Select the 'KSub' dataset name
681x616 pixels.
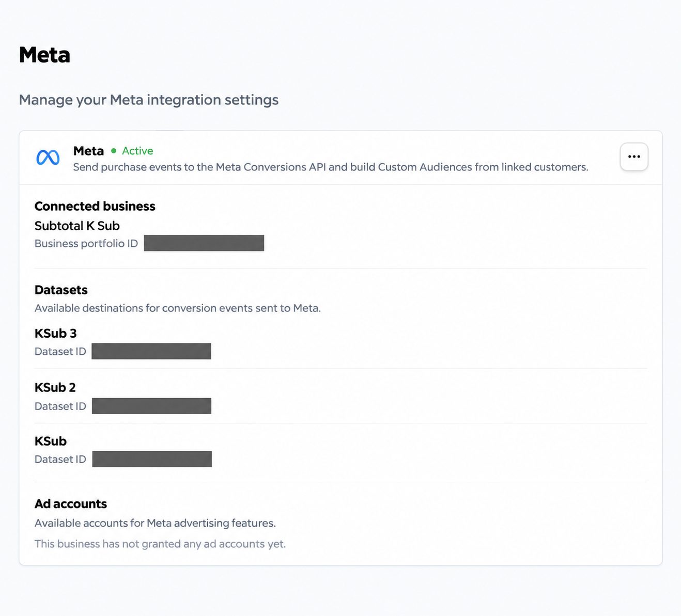click(x=51, y=441)
